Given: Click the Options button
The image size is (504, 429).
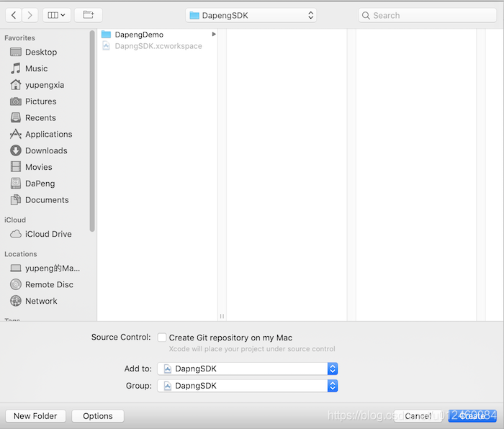Looking at the screenshot, I should tap(98, 416).
